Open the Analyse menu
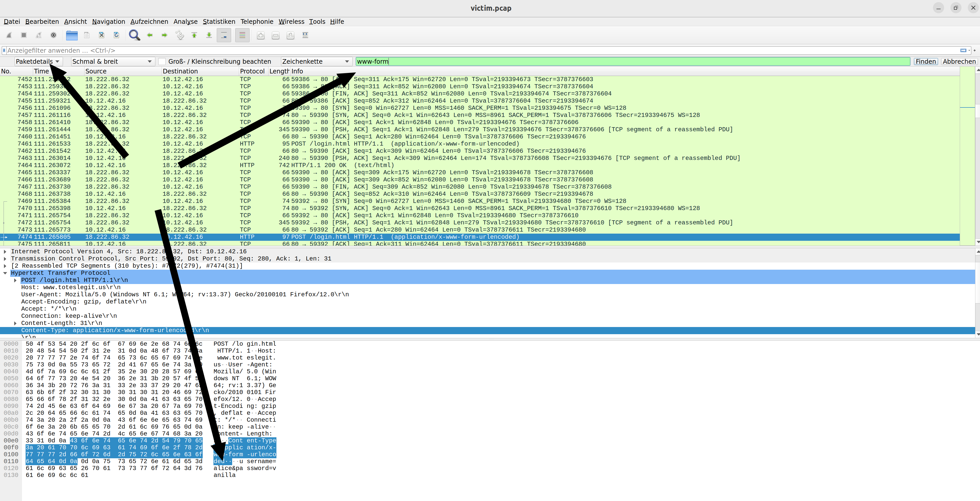This screenshot has height=501, width=980. [185, 22]
